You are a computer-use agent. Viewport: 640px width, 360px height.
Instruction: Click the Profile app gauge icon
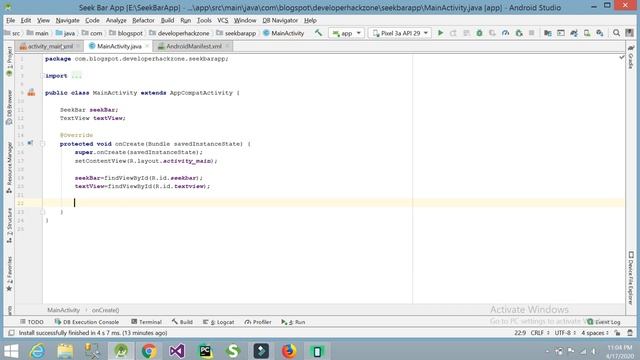[x=505, y=33]
